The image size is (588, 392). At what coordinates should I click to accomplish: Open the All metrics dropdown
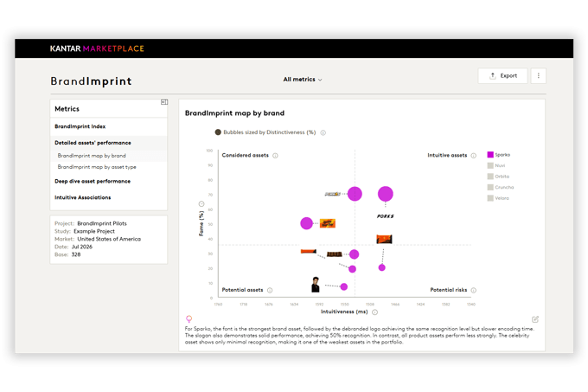tap(303, 80)
